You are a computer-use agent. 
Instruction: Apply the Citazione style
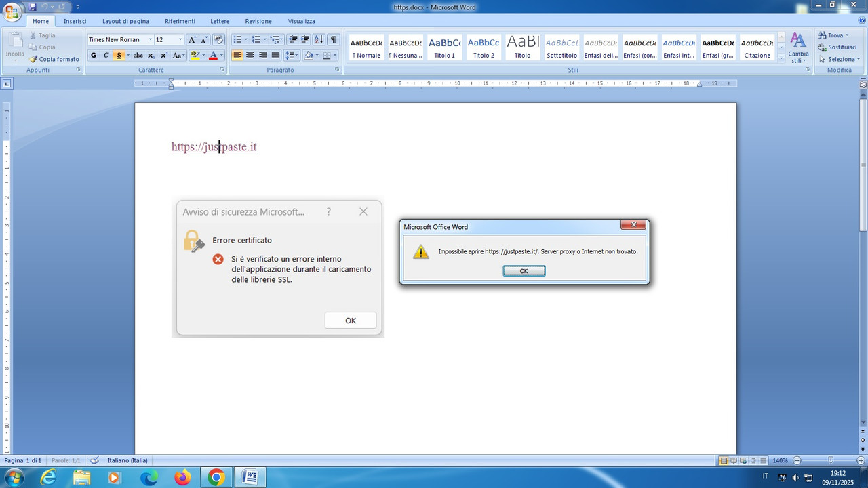(757, 47)
